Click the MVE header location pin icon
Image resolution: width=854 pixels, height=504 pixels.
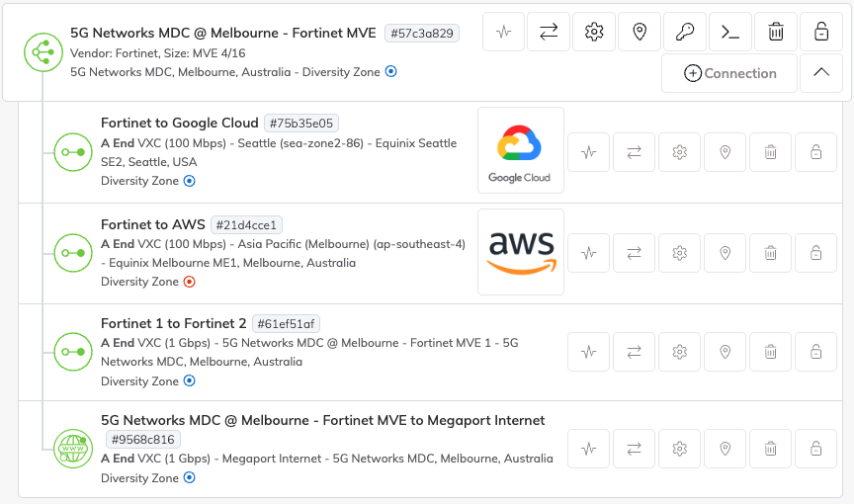coord(640,33)
